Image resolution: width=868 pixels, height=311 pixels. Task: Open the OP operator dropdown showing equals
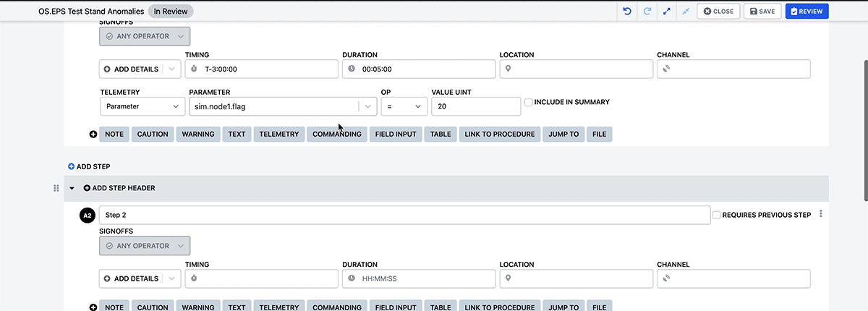[404, 106]
